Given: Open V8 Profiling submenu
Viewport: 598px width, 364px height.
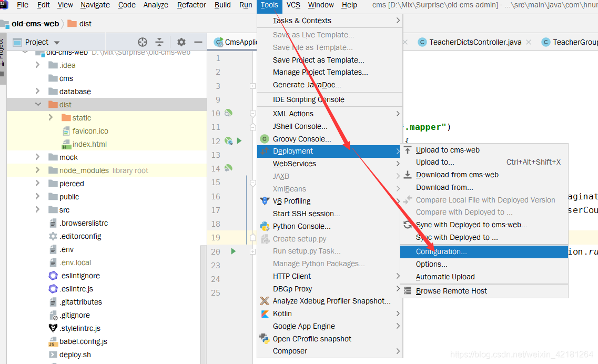Looking at the screenshot, I should [330, 201].
